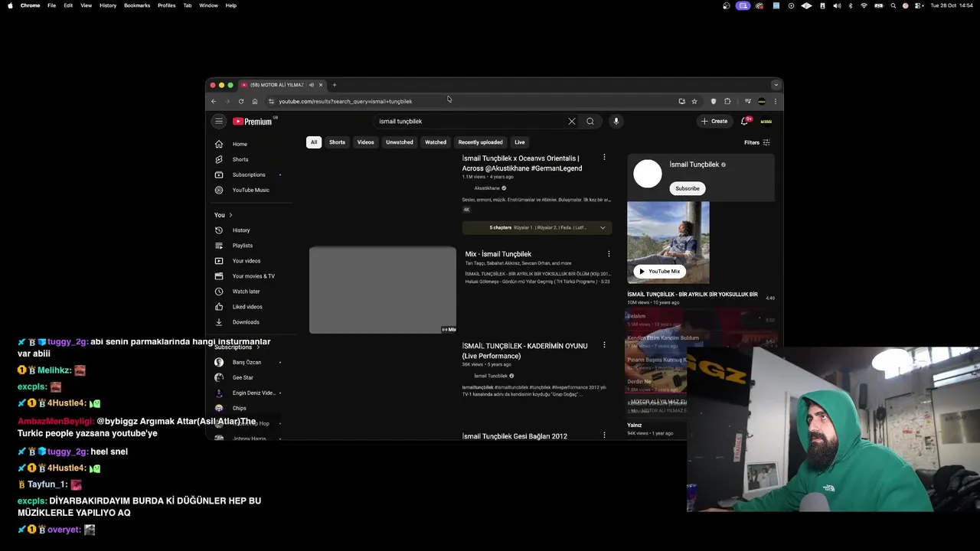Play the İsmail Tunçbilek YouTube Mix thumbnail
This screenshot has height=551, width=980.
pos(668,242)
